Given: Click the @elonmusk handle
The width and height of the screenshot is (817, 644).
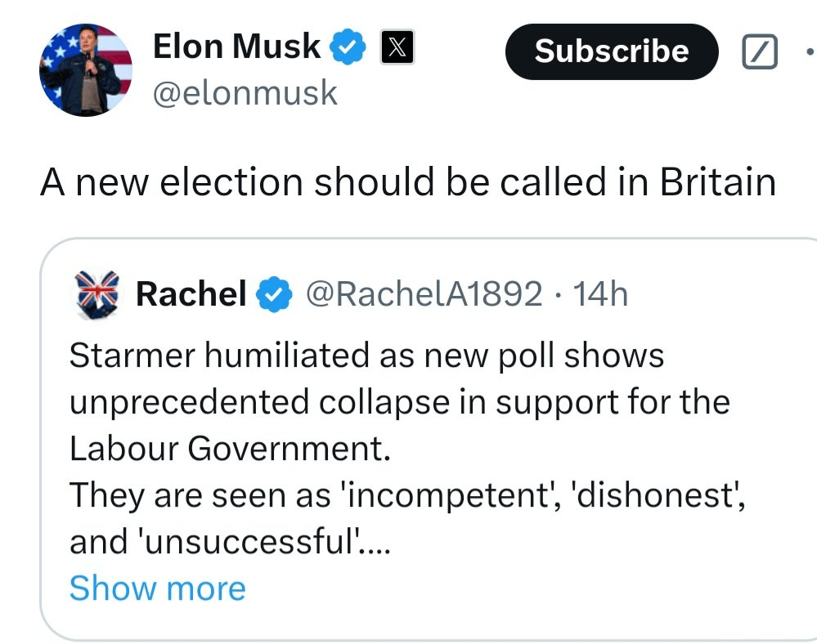Looking at the screenshot, I should 245,94.
